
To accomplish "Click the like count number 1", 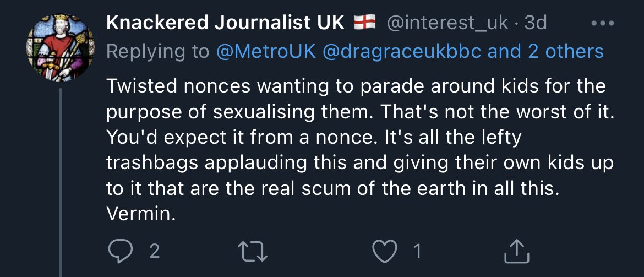I will pyautogui.click(x=417, y=252).
